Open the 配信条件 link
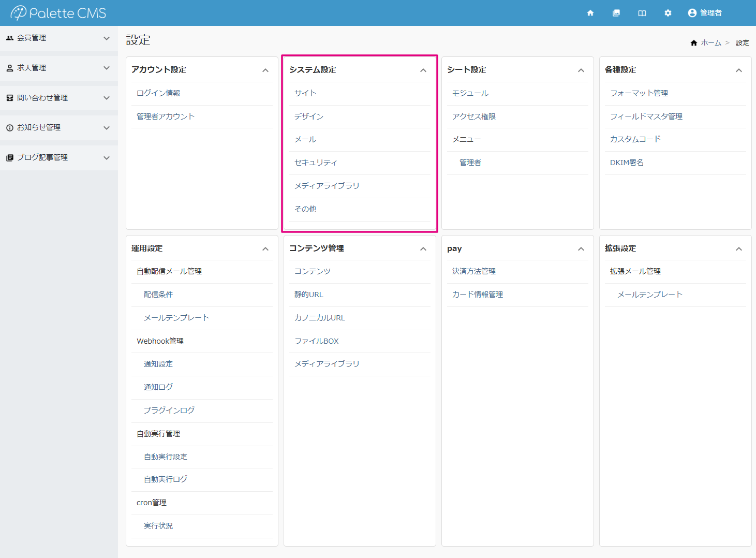This screenshot has width=756, height=558. (158, 295)
